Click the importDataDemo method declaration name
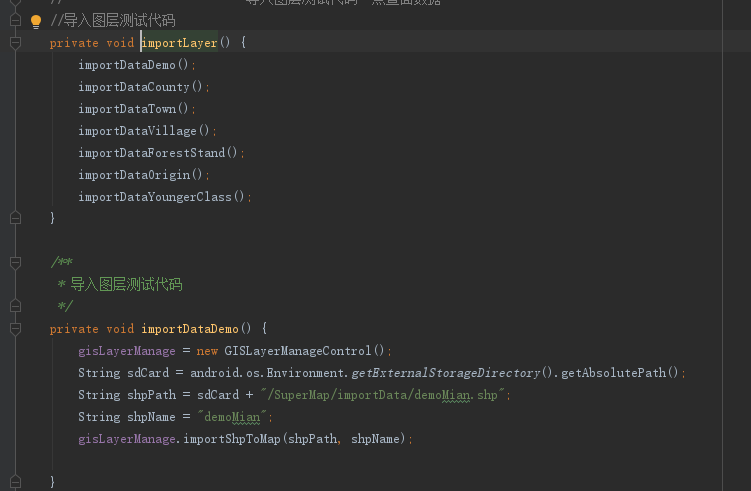 (190, 329)
